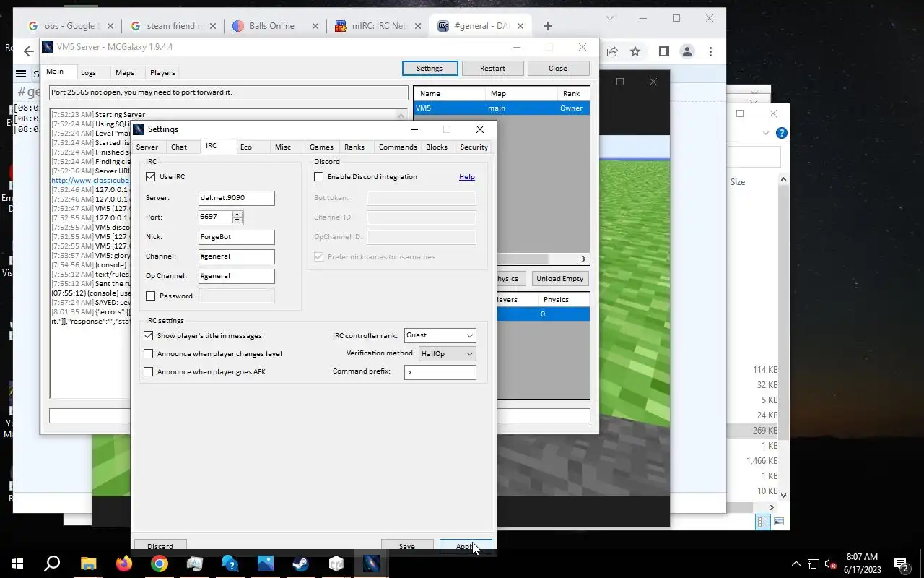The height and width of the screenshot is (578, 924).
Task: Switch to the Server settings tab
Action: (x=147, y=147)
